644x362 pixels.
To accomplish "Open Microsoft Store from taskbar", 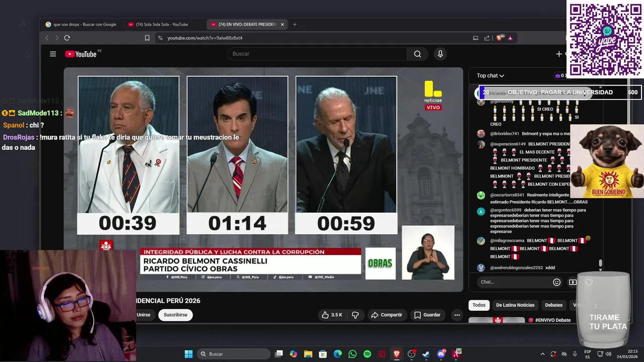I will click(323, 354).
